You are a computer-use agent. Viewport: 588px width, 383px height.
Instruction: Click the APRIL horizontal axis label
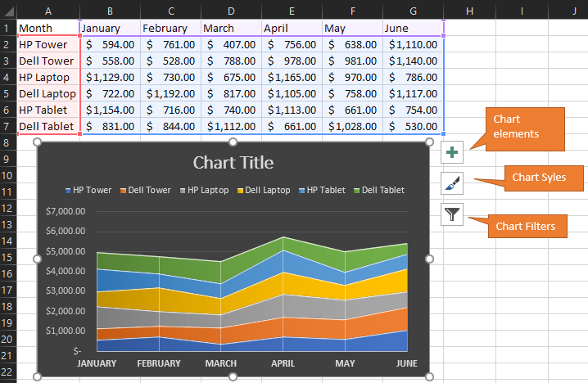click(x=283, y=363)
